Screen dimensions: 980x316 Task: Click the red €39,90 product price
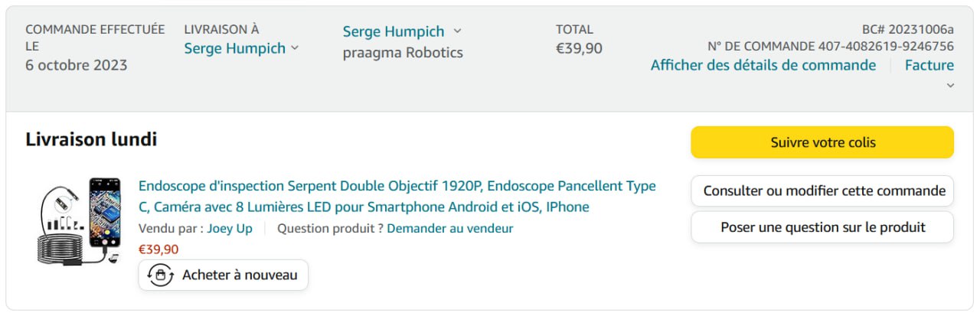click(x=158, y=249)
